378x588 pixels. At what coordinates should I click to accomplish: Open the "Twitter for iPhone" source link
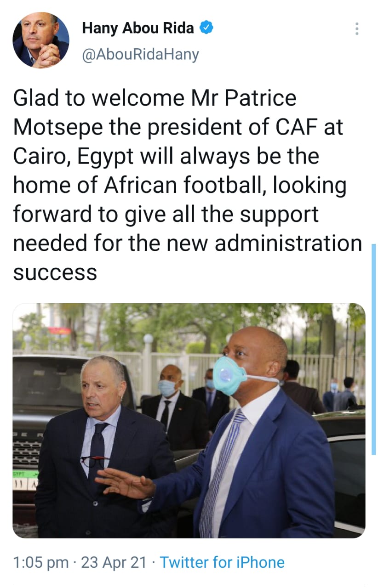(x=222, y=562)
